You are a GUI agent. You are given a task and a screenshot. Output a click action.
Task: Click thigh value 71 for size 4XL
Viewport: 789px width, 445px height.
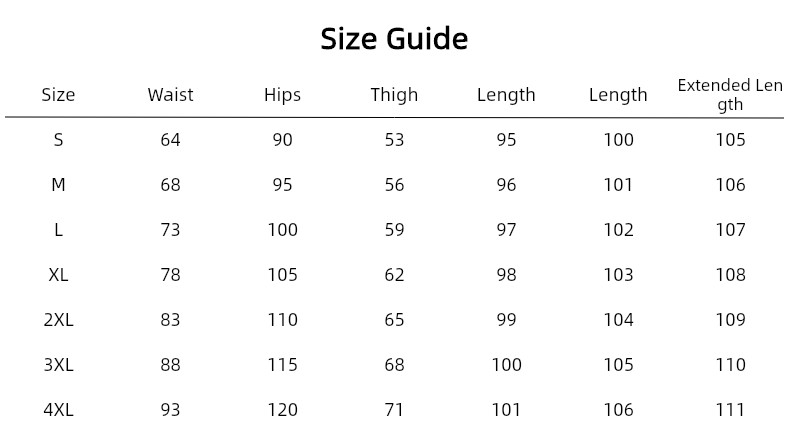click(394, 410)
